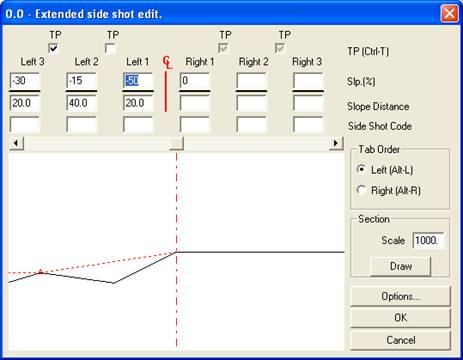
Task: Click the red CL centerline symbol
Action: click(x=168, y=62)
